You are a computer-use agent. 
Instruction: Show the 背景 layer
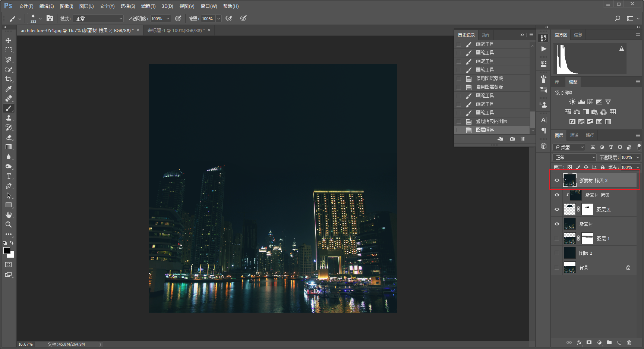557,268
